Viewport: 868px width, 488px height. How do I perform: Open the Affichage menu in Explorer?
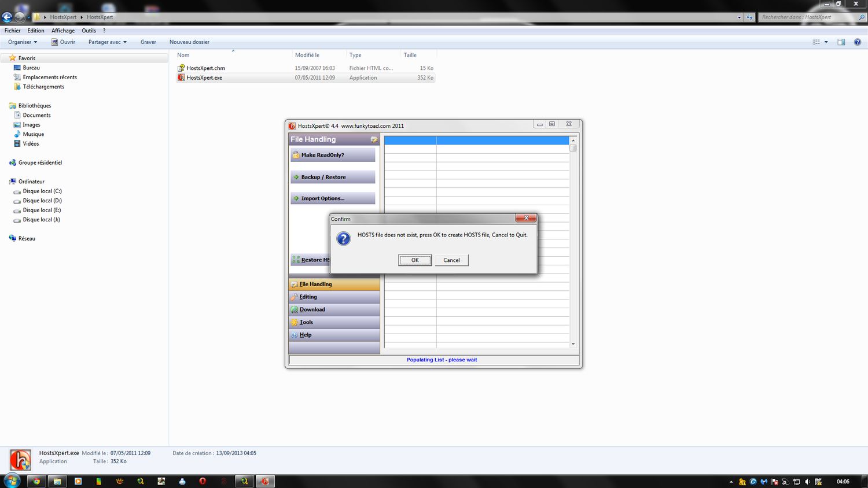coord(63,31)
